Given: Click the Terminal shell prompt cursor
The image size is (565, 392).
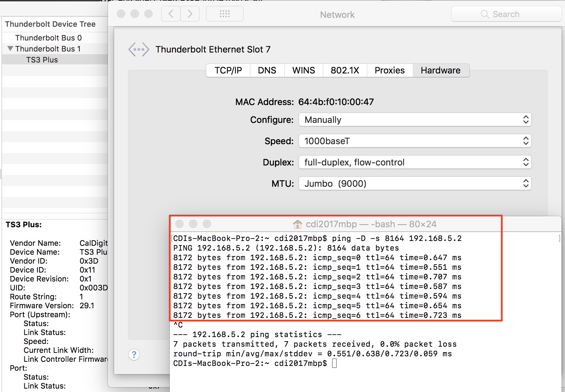Looking at the screenshot, I should (334, 363).
